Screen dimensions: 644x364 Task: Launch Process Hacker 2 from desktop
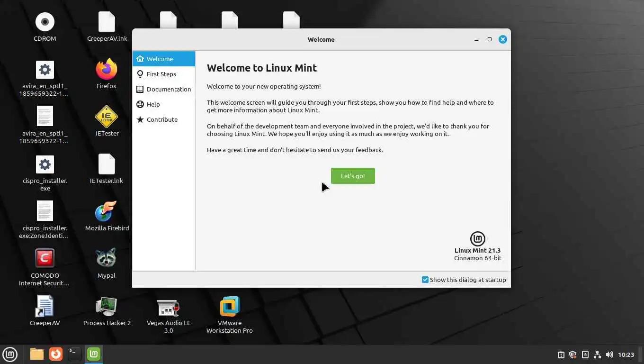(x=107, y=306)
